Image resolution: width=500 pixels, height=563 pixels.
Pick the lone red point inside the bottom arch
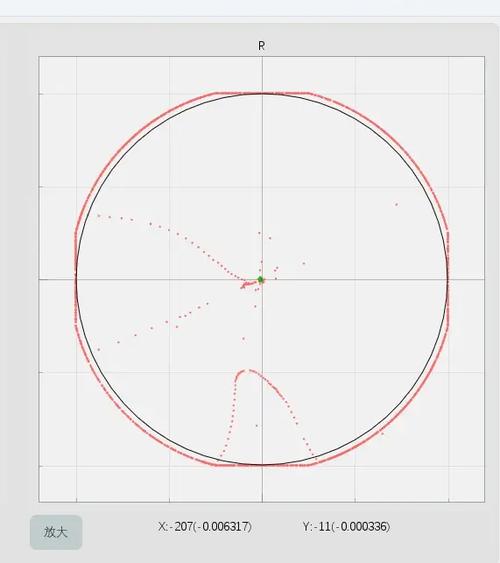pos(257,426)
